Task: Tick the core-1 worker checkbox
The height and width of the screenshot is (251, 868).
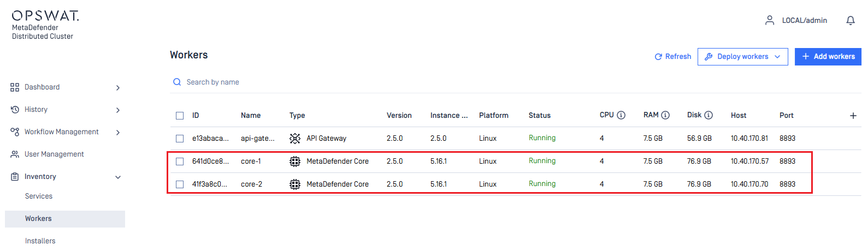Action: pyautogui.click(x=180, y=162)
